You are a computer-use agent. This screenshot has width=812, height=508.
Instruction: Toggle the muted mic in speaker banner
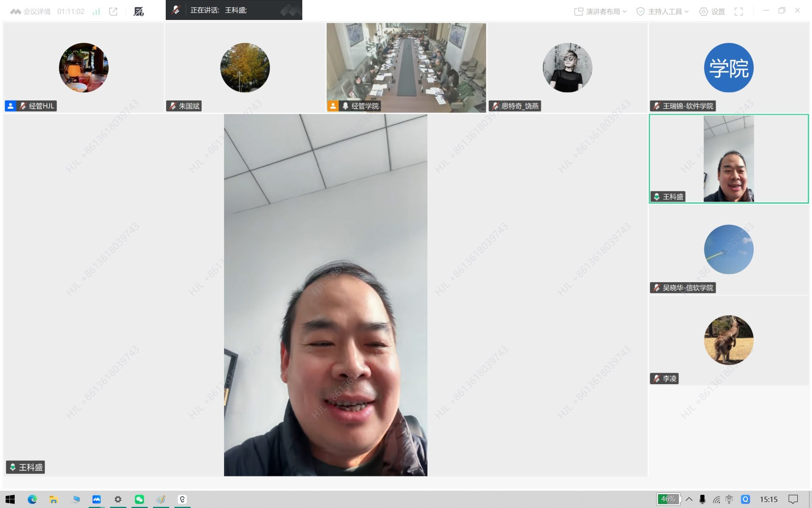pos(176,10)
